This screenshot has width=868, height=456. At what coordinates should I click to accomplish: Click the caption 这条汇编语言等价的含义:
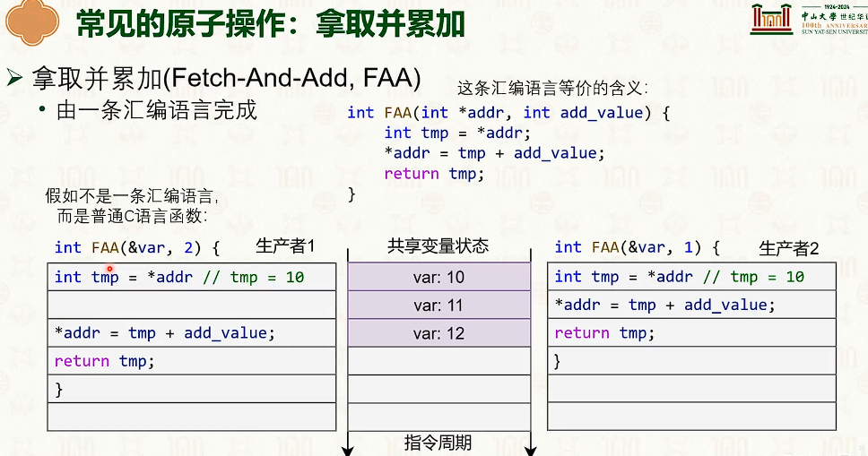click(x=552, y=88)
